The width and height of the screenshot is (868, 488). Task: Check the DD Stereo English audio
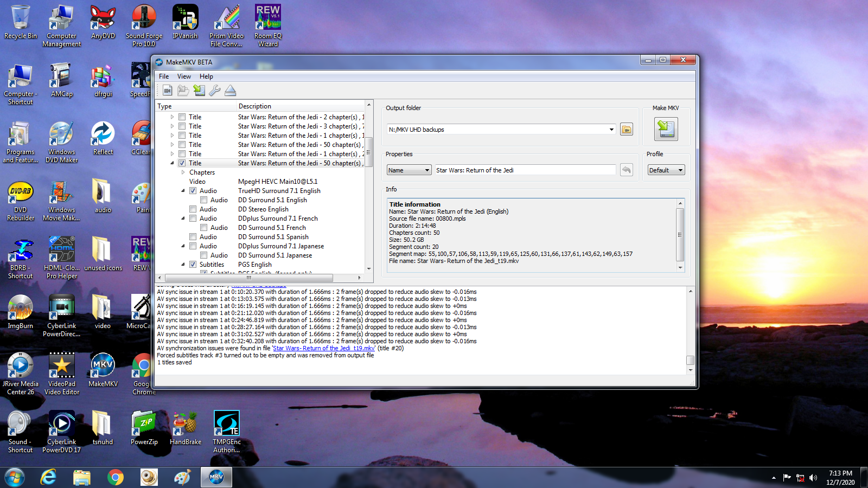(x=193, y=209)
